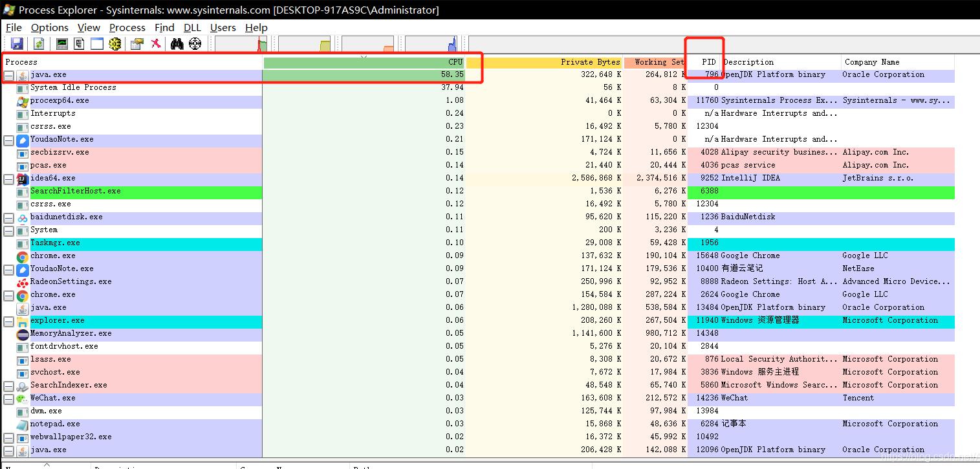The image size is (980, 469).
Task: Collapse the explorer.exe process tree
Action: tap(9, 321)
